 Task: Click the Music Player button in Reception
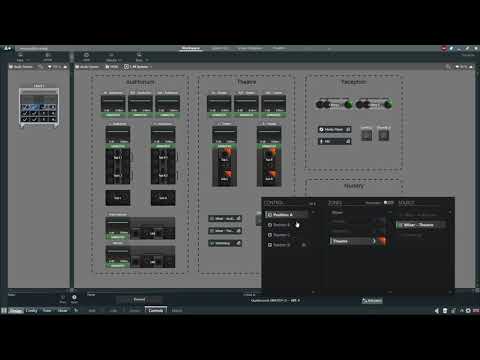coord(334,129)
